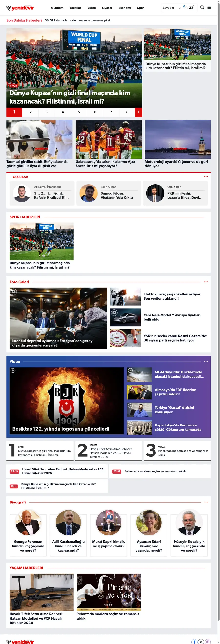The width and height of the screenshot is (220, 644).
Task: Open Galatasaray'da sakatlık alarmı article
Action: coord(109,144)
